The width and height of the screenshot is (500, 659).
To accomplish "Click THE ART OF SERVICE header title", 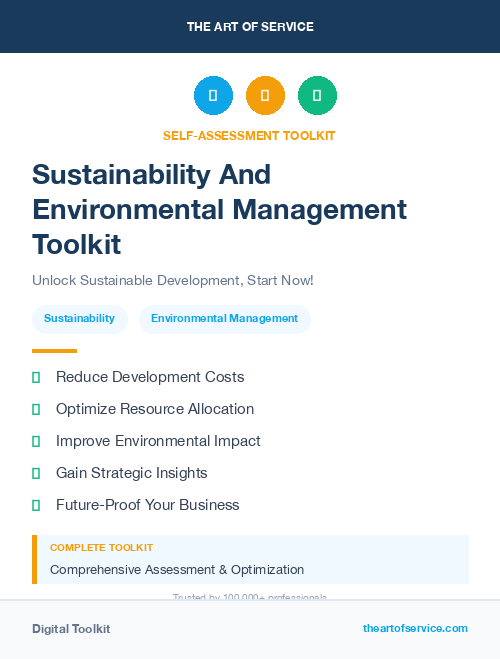I will [x=250, y=26].
